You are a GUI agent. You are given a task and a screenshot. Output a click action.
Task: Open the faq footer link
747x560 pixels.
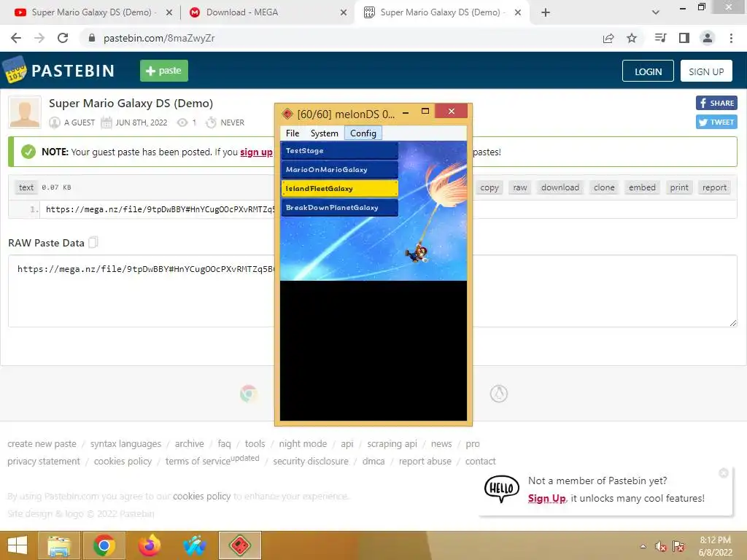pyautogui.click(x=224, y=444)
